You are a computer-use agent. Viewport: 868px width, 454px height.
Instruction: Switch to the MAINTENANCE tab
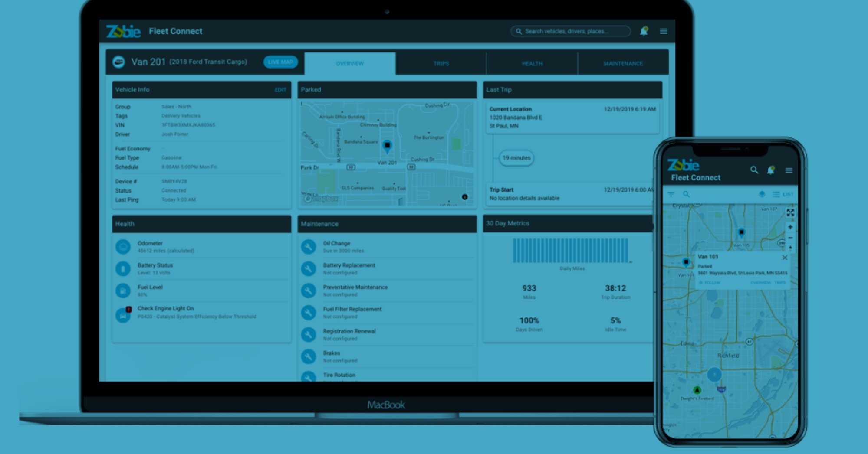pyautogui.click(x=623, y=63)
